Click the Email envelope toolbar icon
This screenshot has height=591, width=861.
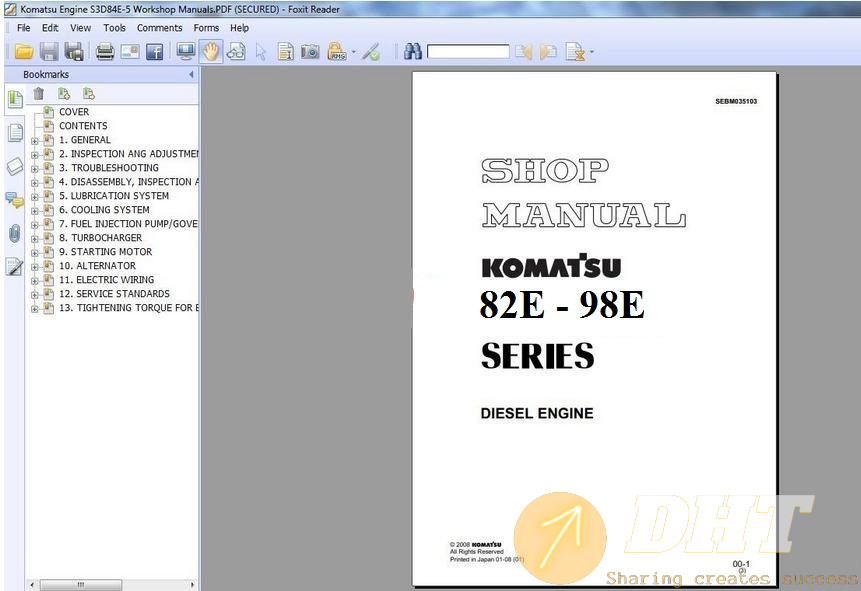(130, 52)
